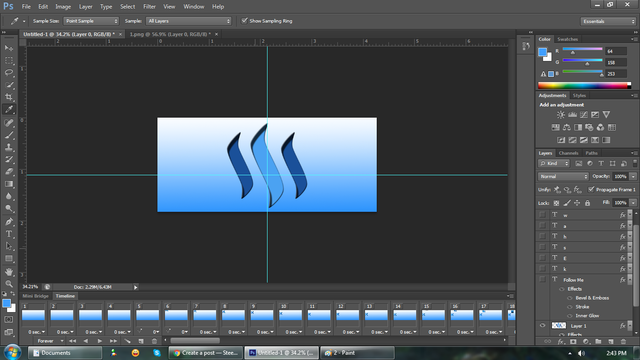This screenshot has height=360, width=640.
Task: Show the 'Follow Me' text layer
Action: tap(542, 280)
